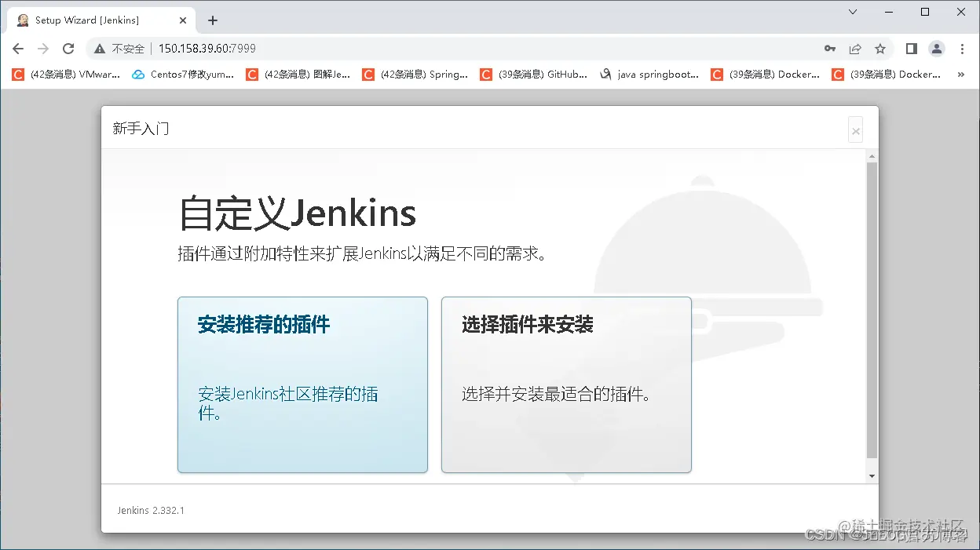Click the browser forward arrow
Image resolution: width=980 pixels, height=550 pixels.
point(43,49)
